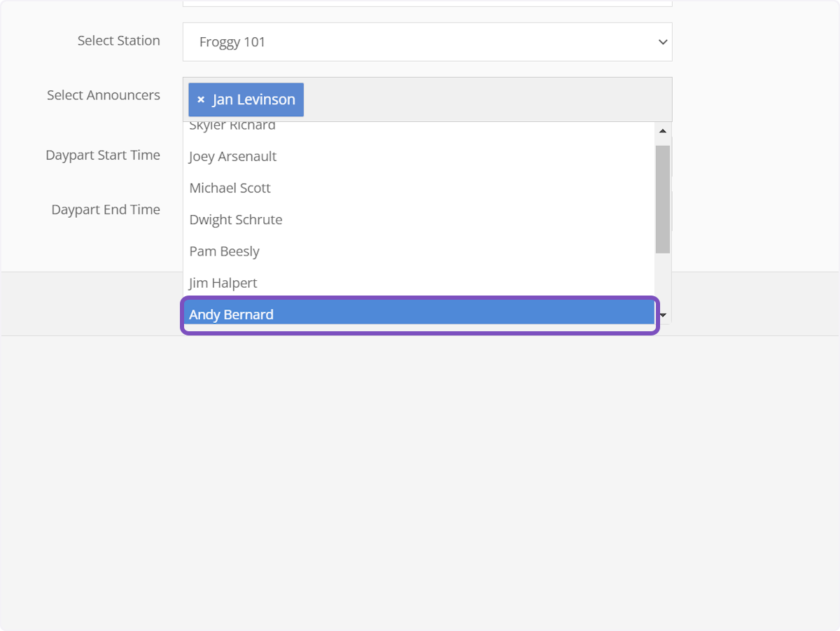Remove Jan Levinson using the x icon
The height and width of the screenshot is (631, 840).
201,99
